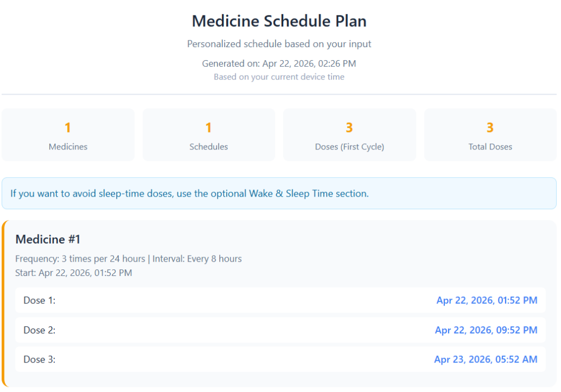The width and height of the screenshot is (561, 392).
Task: Click Dose 3 time Apr 23, 05:52 AM
Action: click(x=486, y=359)
